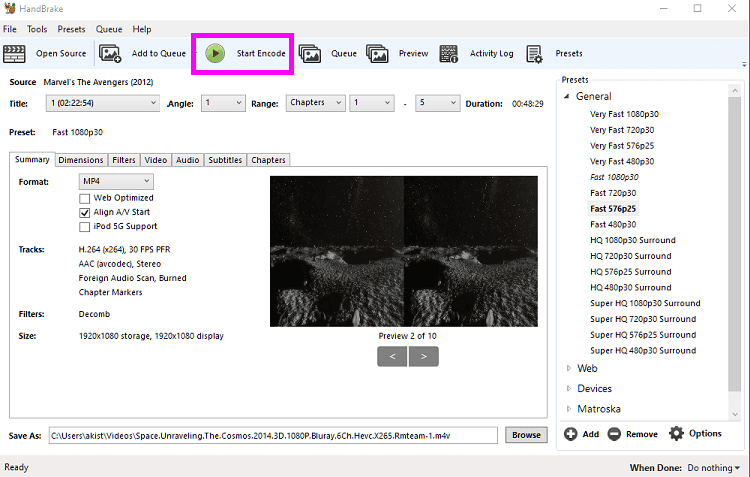Select the Very Fast 720p30 preset
This screenshot has height=477, width=750.
click(622, 130)
